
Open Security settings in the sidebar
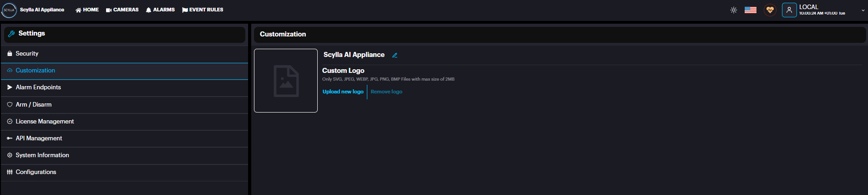point(27,54)
